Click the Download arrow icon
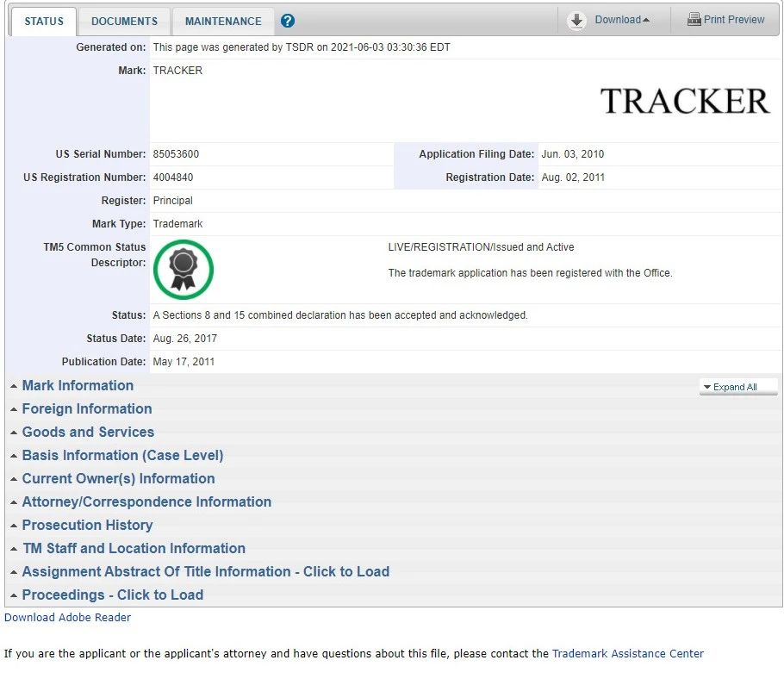This screenshot has height=685, width=784. 577,21
